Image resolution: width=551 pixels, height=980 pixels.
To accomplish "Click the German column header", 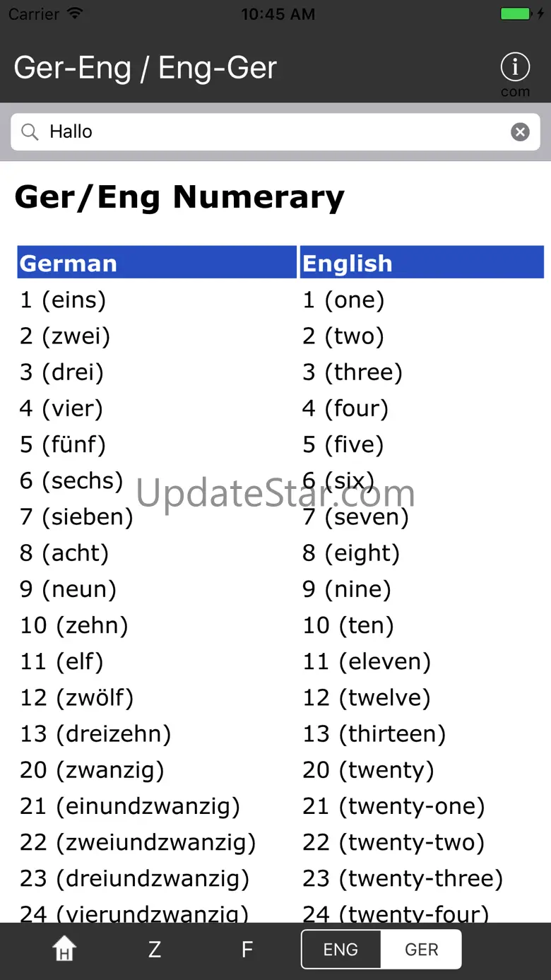I will [x=157, y=263].
